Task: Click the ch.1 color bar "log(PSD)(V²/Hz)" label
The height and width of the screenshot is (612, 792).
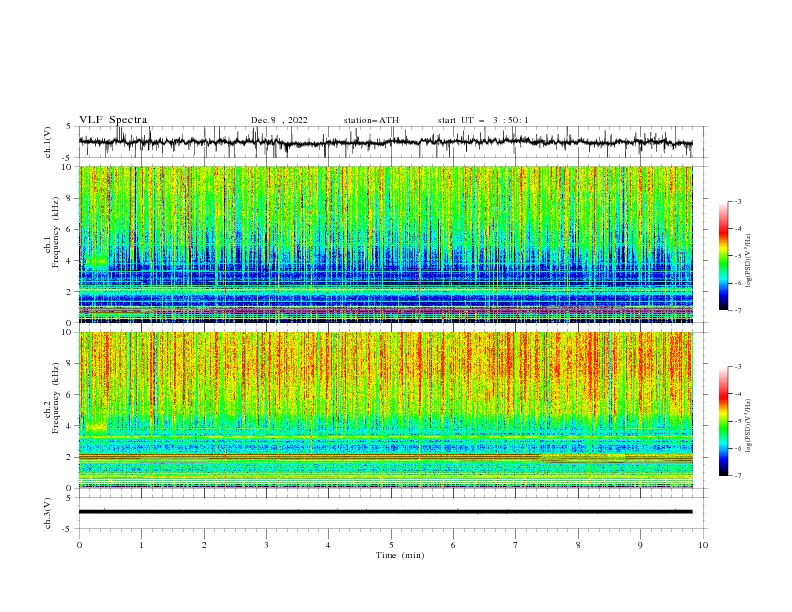Action: 749,261
